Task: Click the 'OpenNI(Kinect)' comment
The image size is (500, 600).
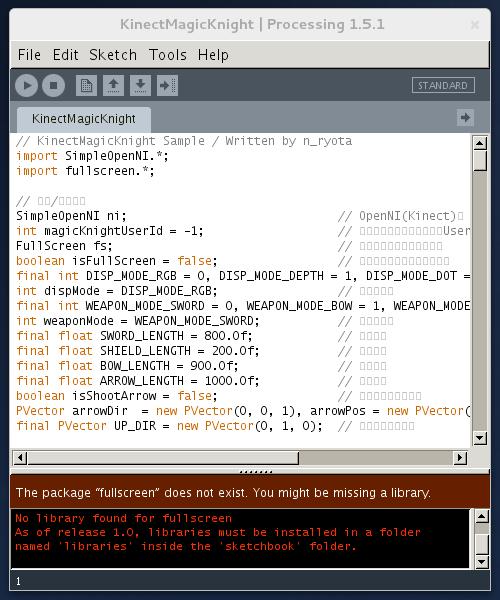Action: pyautogui.click(x=401, y=216)
